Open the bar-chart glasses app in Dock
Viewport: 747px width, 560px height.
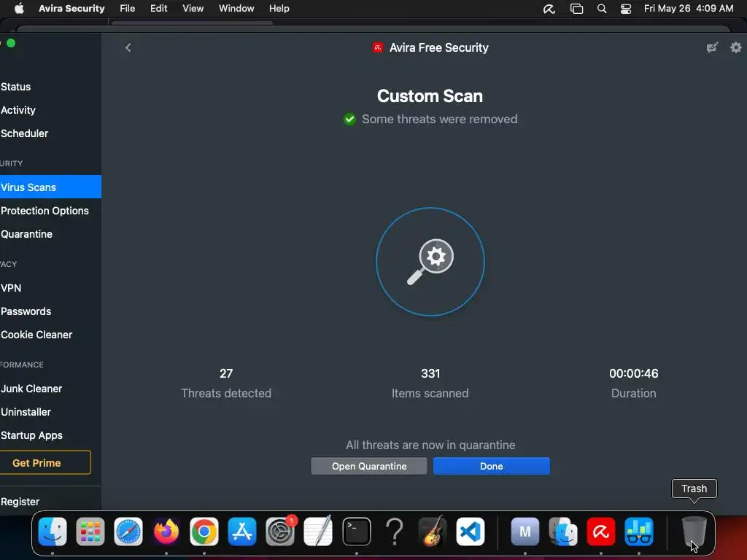[x=639, y=532]
